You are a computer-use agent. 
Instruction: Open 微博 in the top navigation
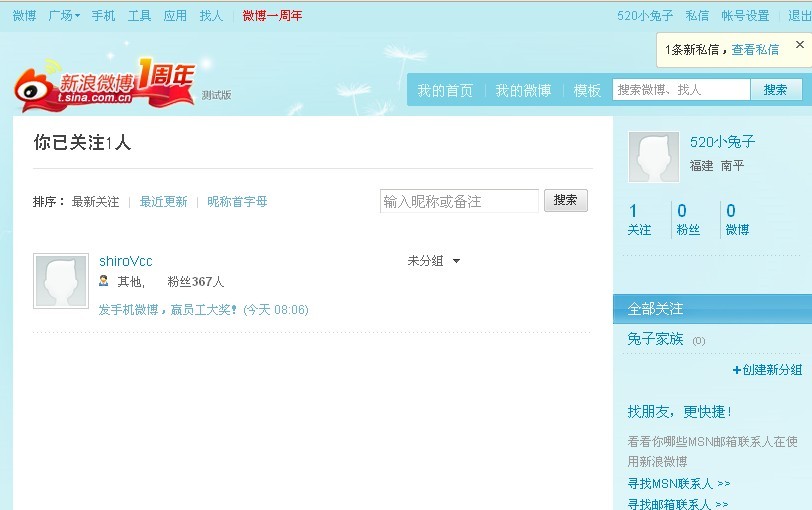point(24,16)
